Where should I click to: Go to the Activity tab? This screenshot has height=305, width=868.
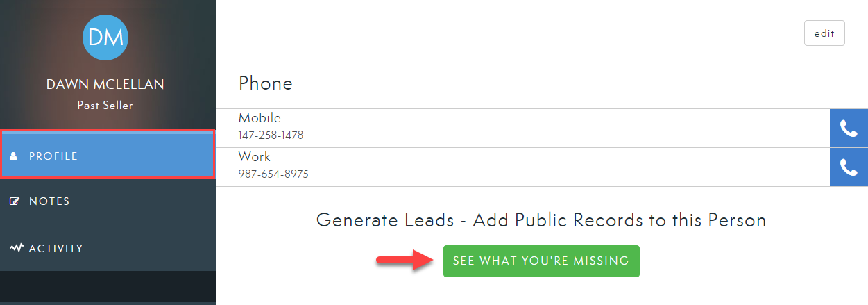108,248
